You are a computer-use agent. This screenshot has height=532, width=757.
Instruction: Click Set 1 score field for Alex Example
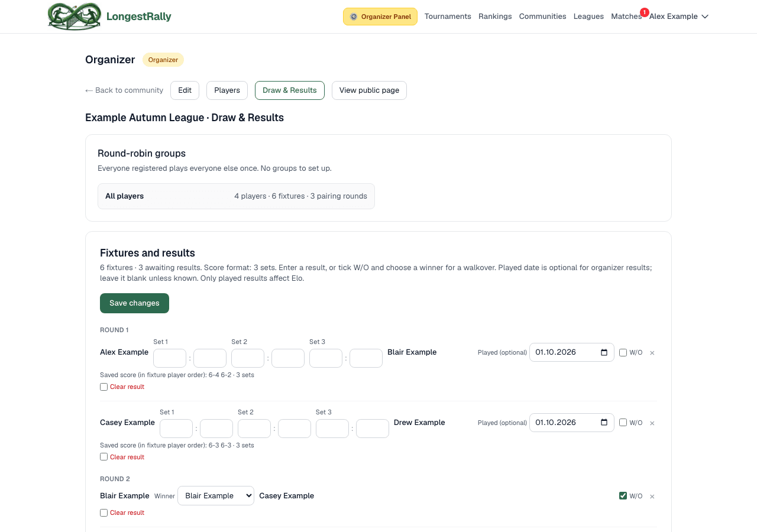pyautogui.click(x=170, y=358)
